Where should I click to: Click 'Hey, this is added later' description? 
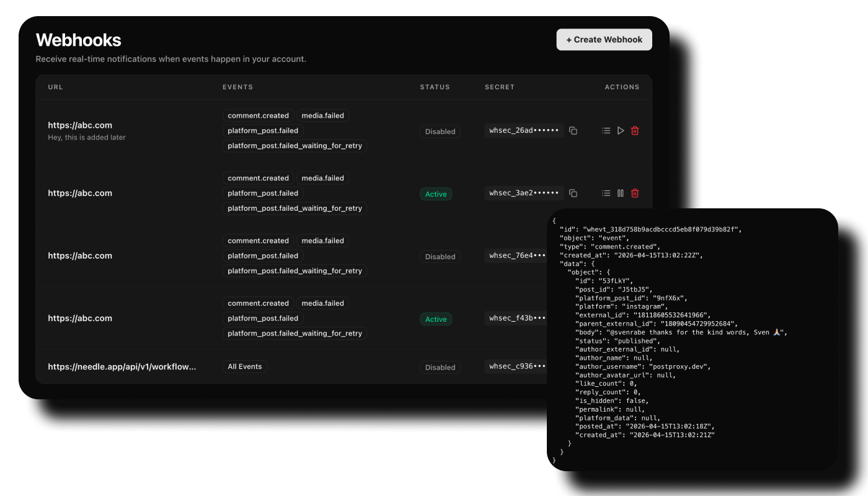pos(87,138)
